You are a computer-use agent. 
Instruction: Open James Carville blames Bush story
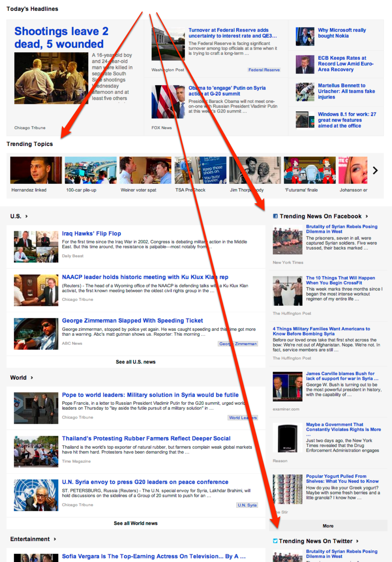point(342,376)
